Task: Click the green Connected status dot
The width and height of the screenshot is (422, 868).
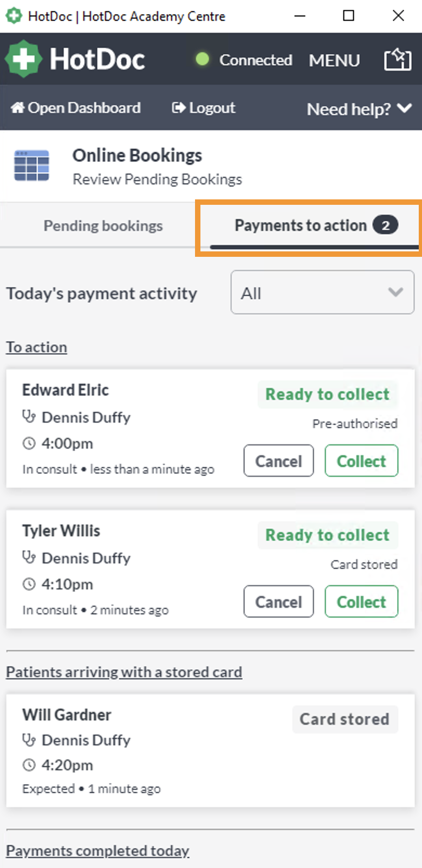Action: pyautogui.click(x=203, y=59)
